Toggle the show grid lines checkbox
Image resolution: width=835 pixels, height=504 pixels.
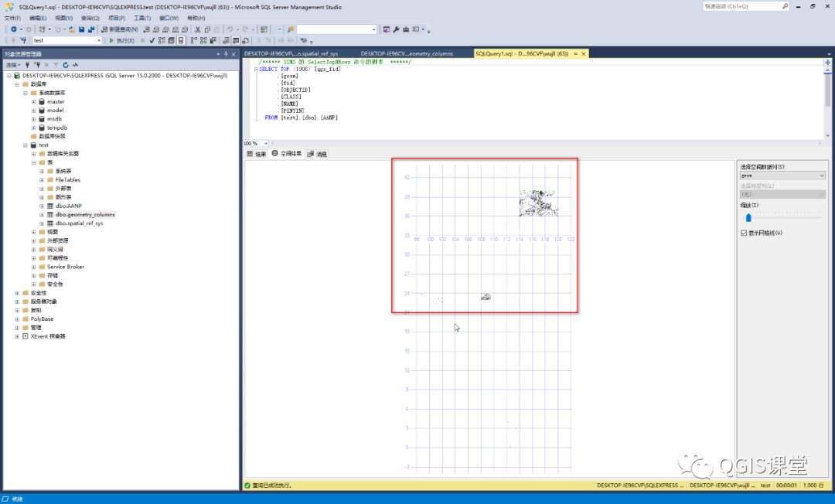coord(744,233)
